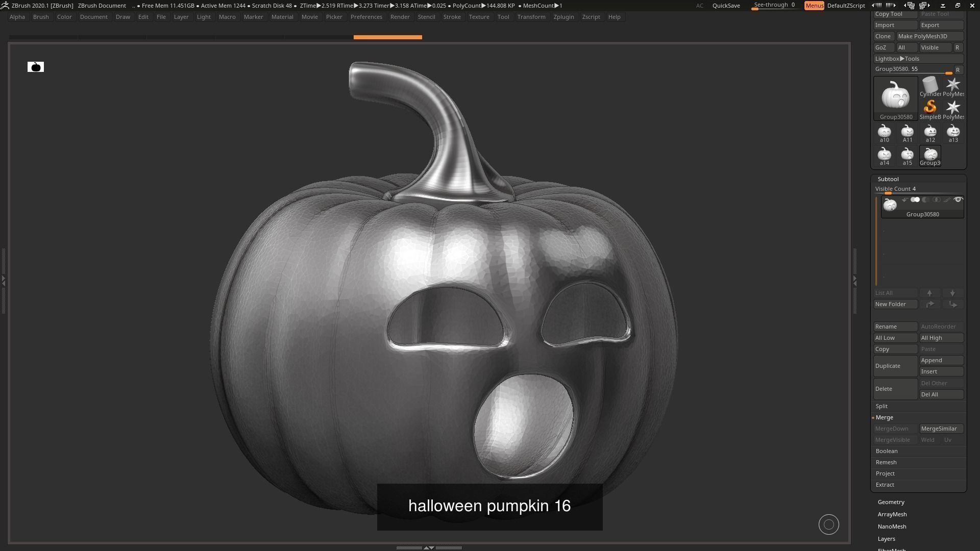Toggle union boolean mode on Group30580 subtool
The width and height of the screenshot is (980, 551).
(915, 199)
